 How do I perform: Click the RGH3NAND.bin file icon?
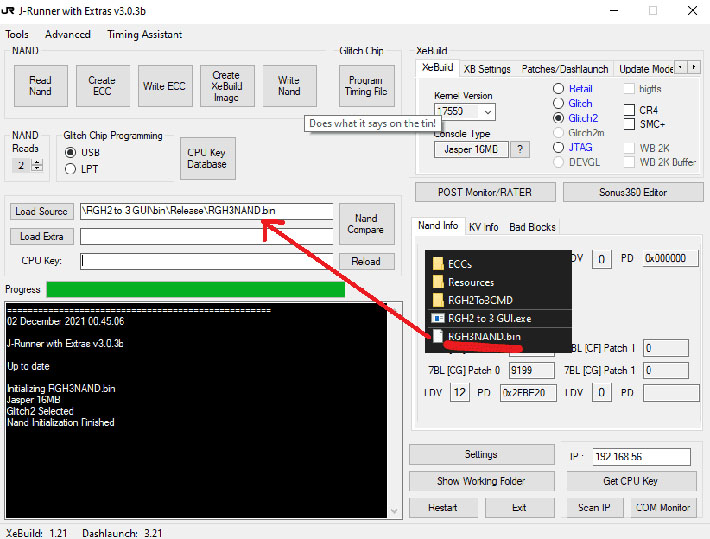(x=438, y=336)
